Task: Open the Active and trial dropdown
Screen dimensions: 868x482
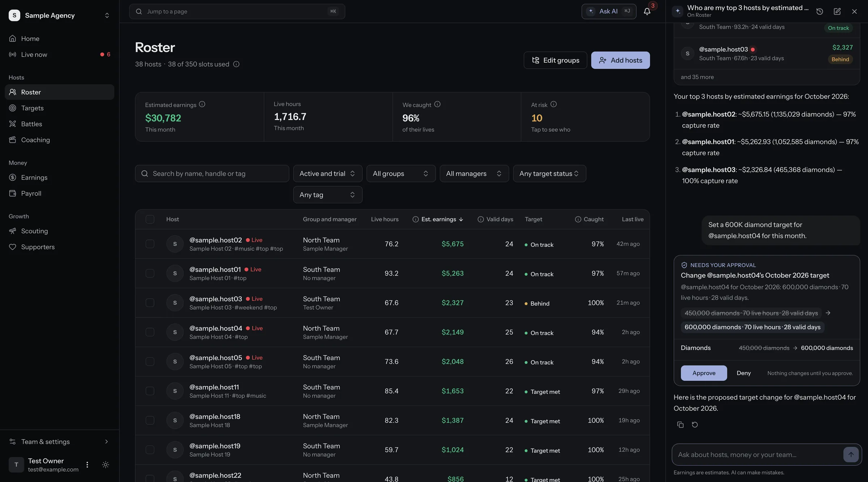Action: (x=328, y=174)
